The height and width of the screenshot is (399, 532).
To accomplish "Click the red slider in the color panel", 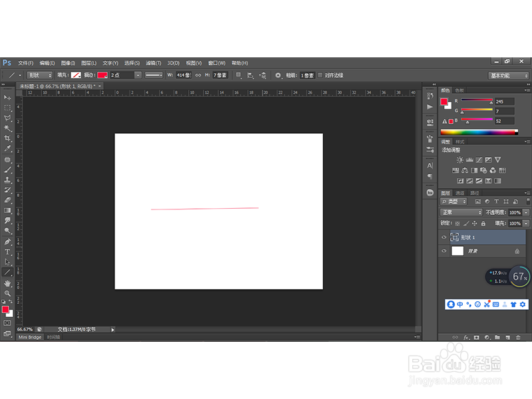I will click(476, 101).
